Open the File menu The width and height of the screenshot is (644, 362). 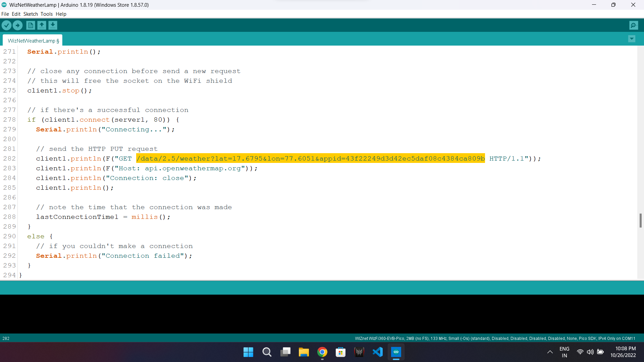5,14
